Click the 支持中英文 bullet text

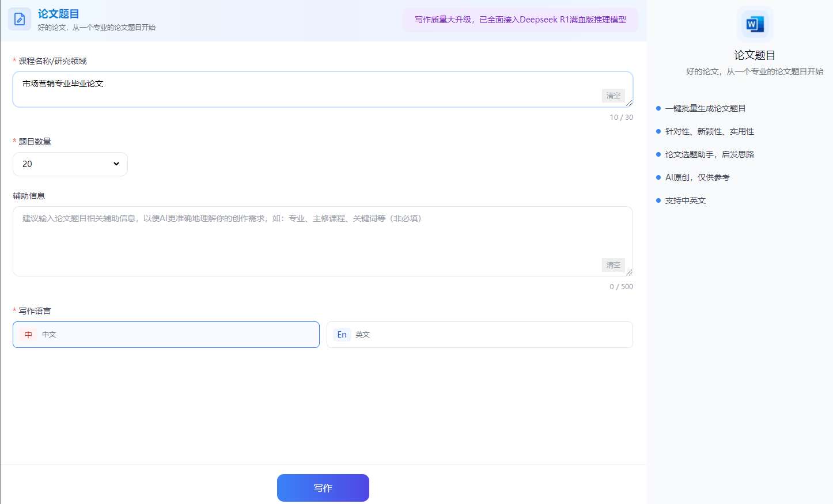(686, 200)
